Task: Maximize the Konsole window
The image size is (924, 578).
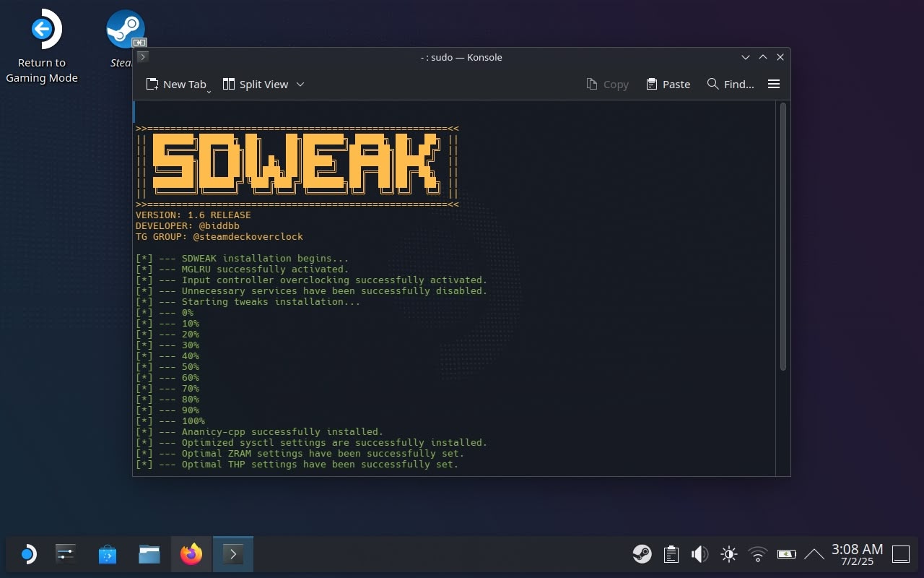Action: [x=763, y=57]
